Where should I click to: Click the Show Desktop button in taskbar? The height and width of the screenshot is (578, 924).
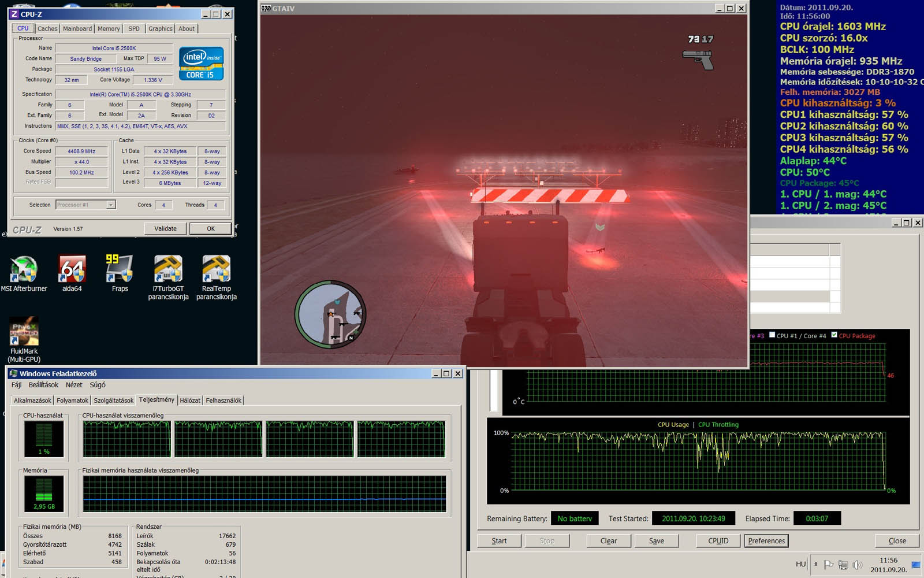click(916, 565)
